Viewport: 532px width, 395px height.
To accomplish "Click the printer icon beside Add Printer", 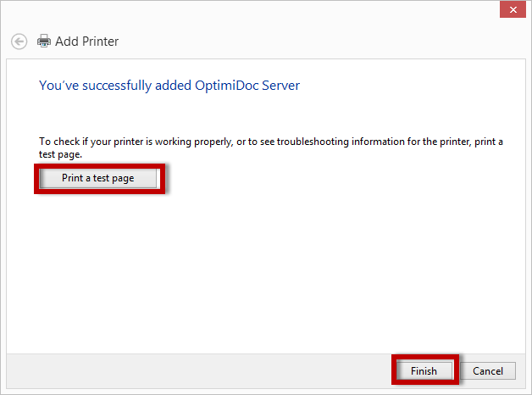I will point(44,41).
